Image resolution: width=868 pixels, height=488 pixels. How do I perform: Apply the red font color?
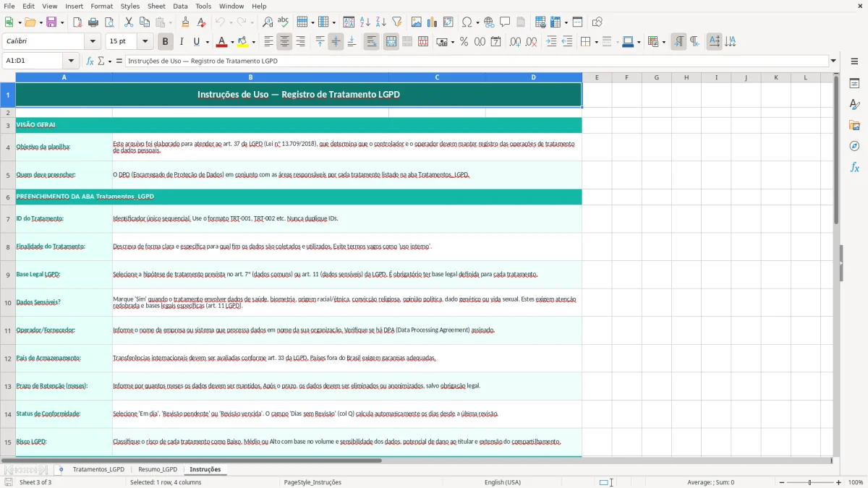(x=222, y=42)
